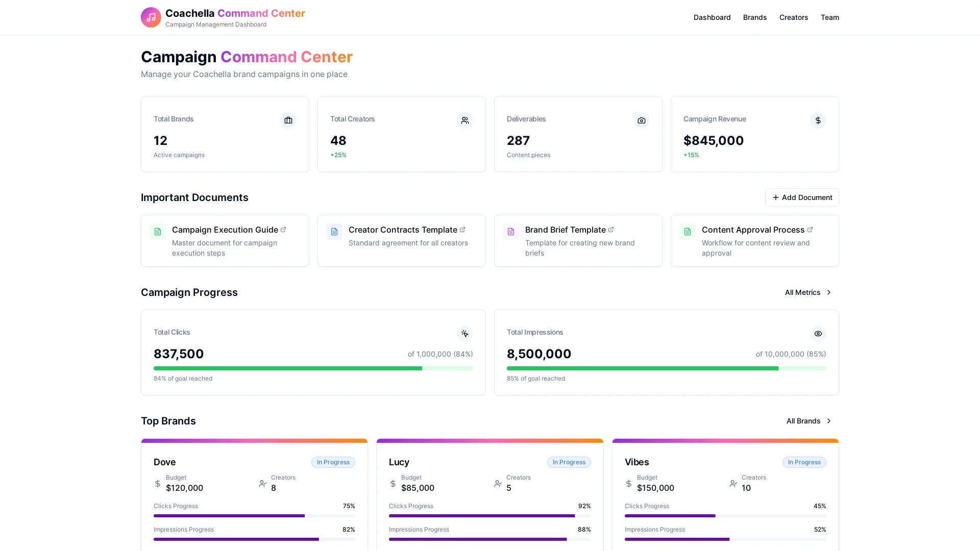The height and width of the screenshot is (551, 980).
Task: Click the eye icon on Total Impressions
Action: pyautogui.click(x=818, y=334)
